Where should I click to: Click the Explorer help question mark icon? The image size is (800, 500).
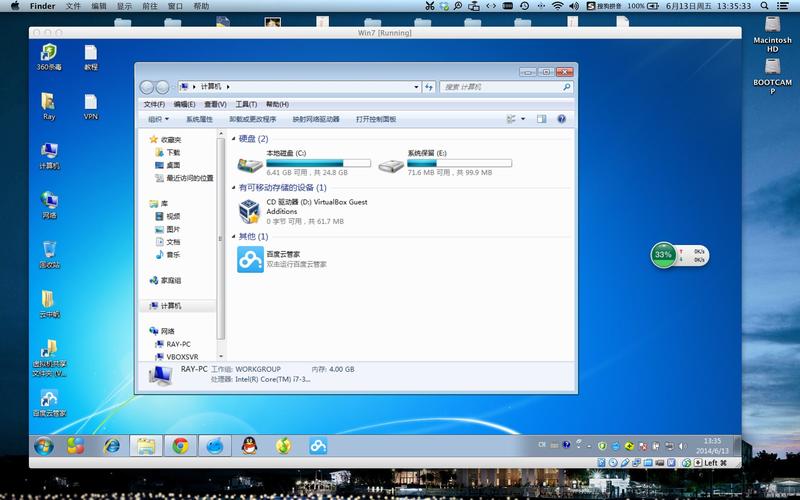[561, 119]
